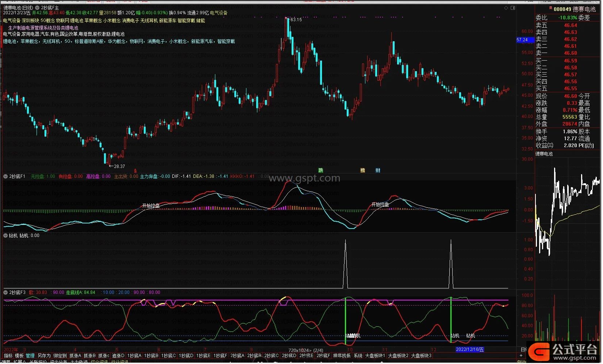The height and width of the screenshot is (364, 603).
Task: Switch to the 1抄底E template tab
Action: 204,356
